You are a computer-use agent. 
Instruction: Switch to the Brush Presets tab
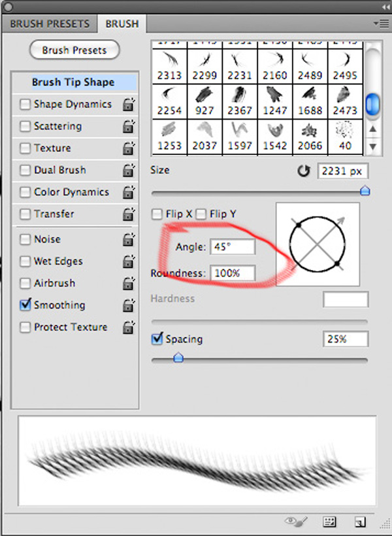coord(50,24)
